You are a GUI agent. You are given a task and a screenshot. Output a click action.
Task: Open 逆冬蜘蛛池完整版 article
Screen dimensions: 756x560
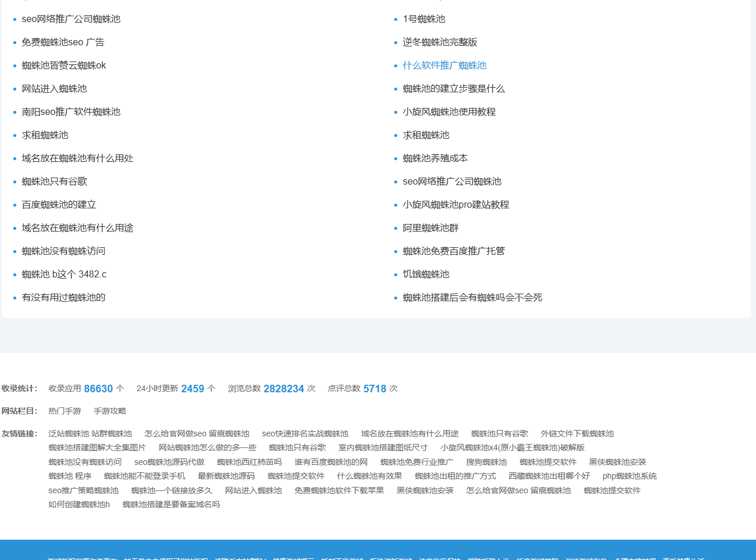(x=440, y=42)
